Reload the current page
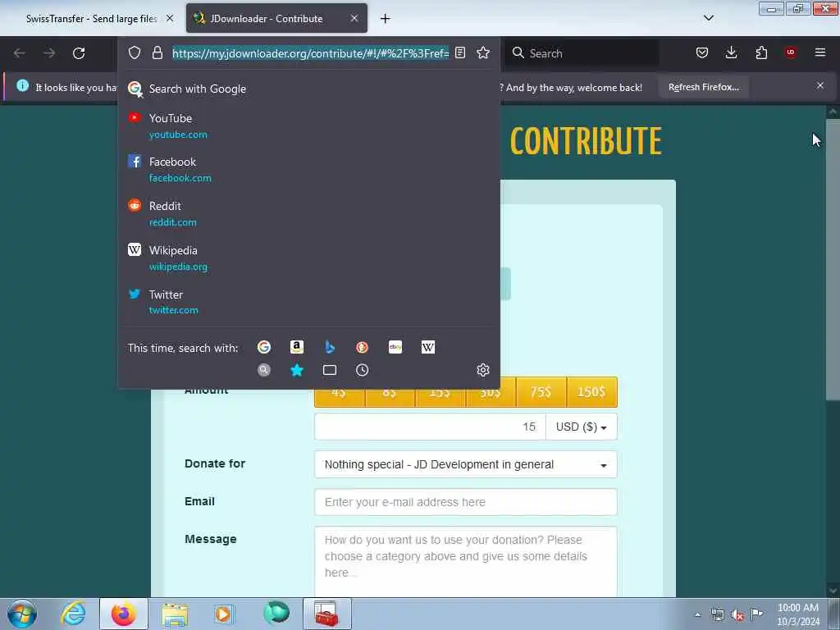The image size is (840, 630). 79,53
